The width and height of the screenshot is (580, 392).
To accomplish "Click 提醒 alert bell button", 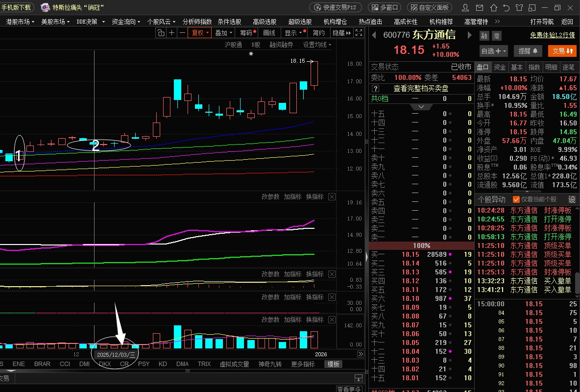I will coord(528,51).
